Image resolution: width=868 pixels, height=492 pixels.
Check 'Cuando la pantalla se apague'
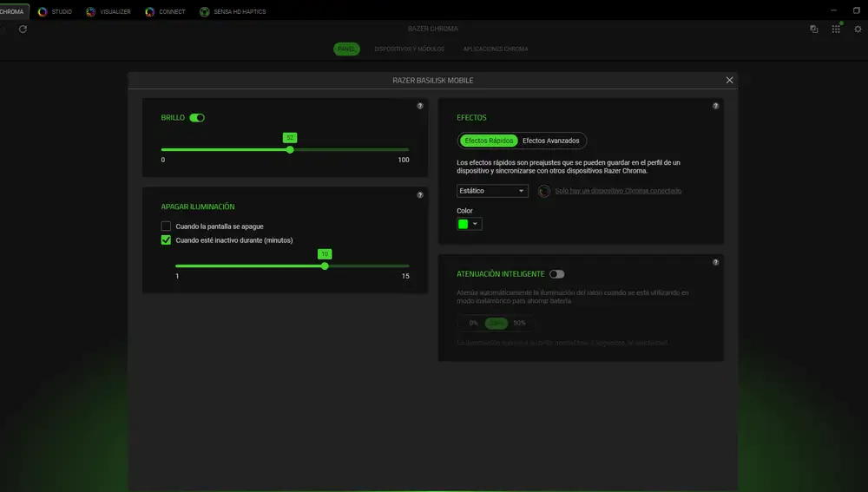click(166, 226)
